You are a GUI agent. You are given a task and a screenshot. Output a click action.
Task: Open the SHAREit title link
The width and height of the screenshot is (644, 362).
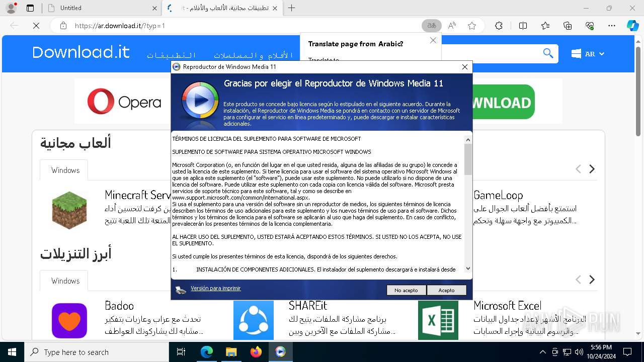click(x=308, y=306)
